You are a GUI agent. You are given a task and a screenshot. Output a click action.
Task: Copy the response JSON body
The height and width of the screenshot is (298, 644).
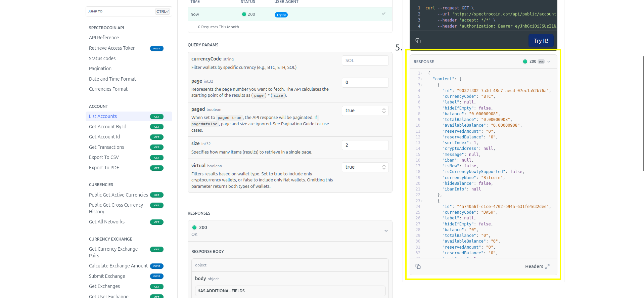pyautogui.click(x=418, y=266)
